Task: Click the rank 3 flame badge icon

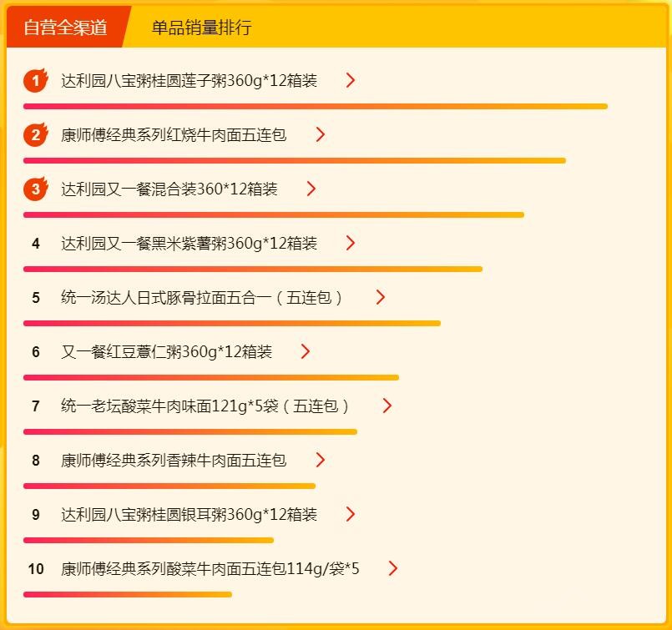Action: tap(35, 189)
